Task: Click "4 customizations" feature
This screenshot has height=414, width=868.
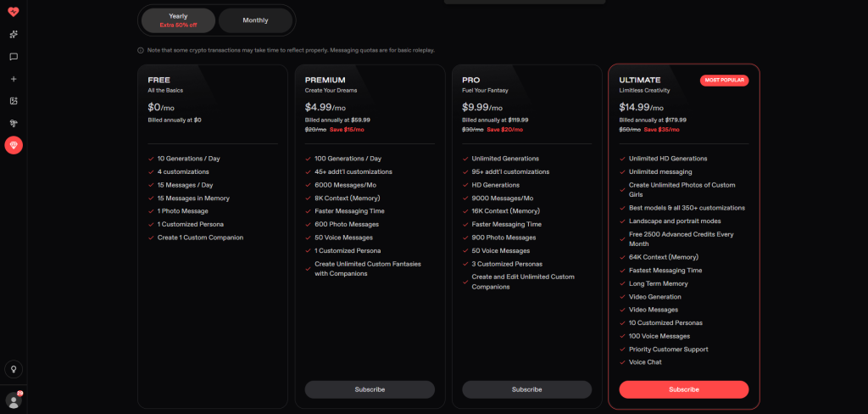Action: tap(183, 172)
